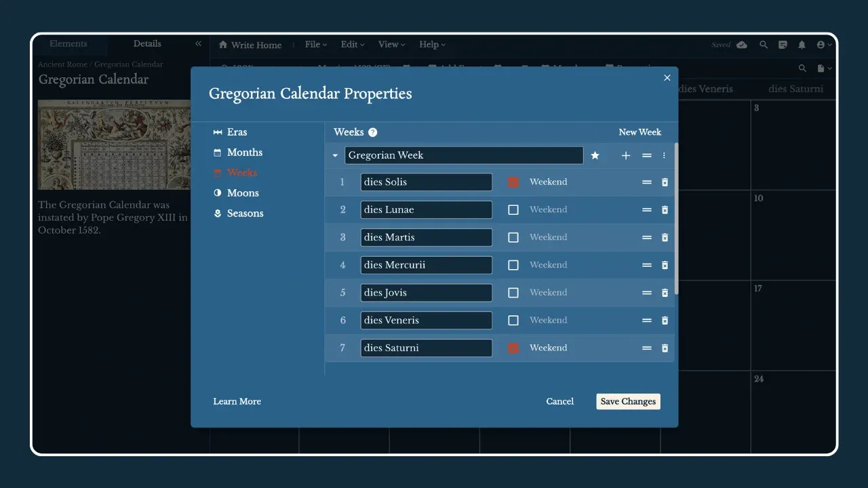Delete the dies Lunae day row
This screenshot has width=868, height=488.
665,210
